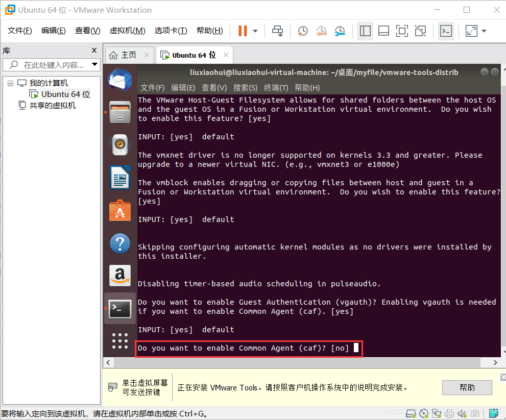This screenshot has height=420, width=506.
Task: Open Thunderbird mail in Ubuntu dock
Action: click(120, 79)
